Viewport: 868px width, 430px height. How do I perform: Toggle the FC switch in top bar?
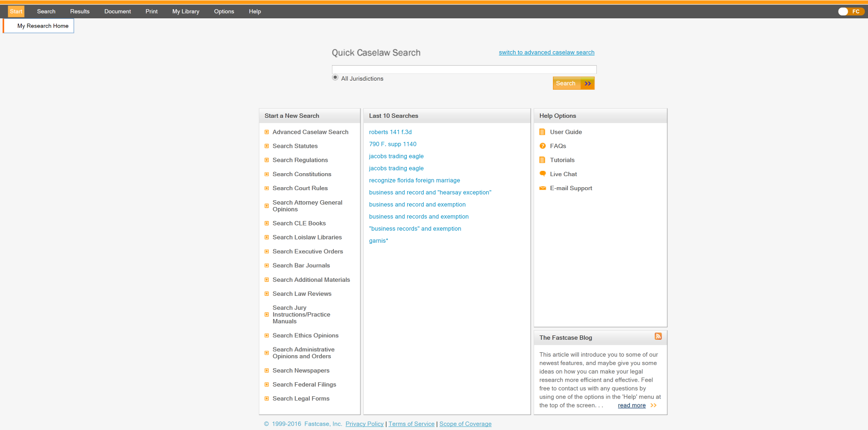point(850,12)
